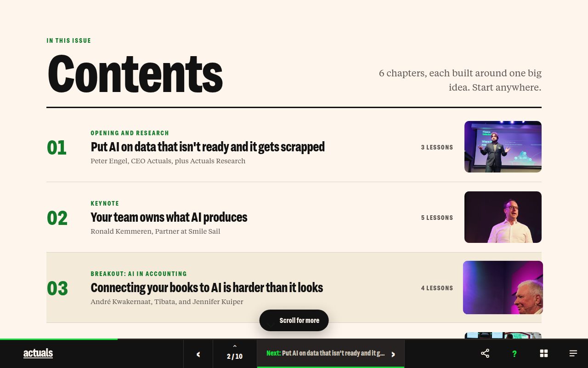Click the 4 LESSONS label

point(437,288)
